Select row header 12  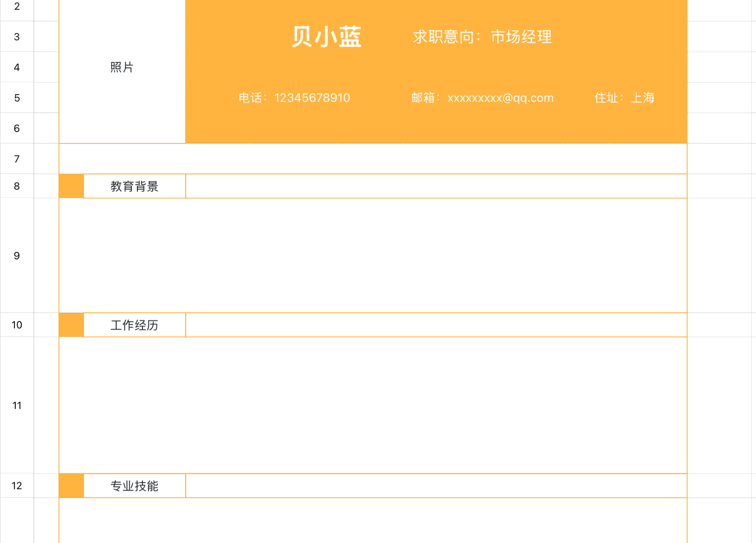[x=17, y=485]
